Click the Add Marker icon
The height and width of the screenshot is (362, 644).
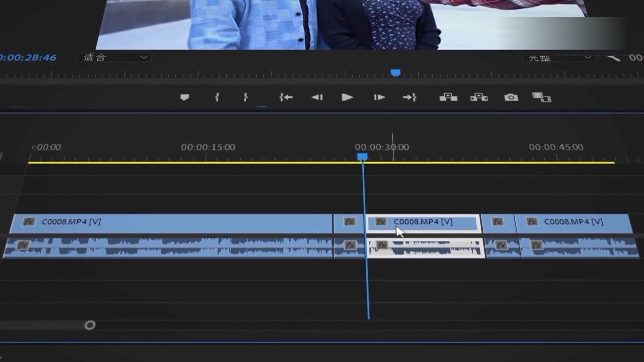tap(184, 97)
